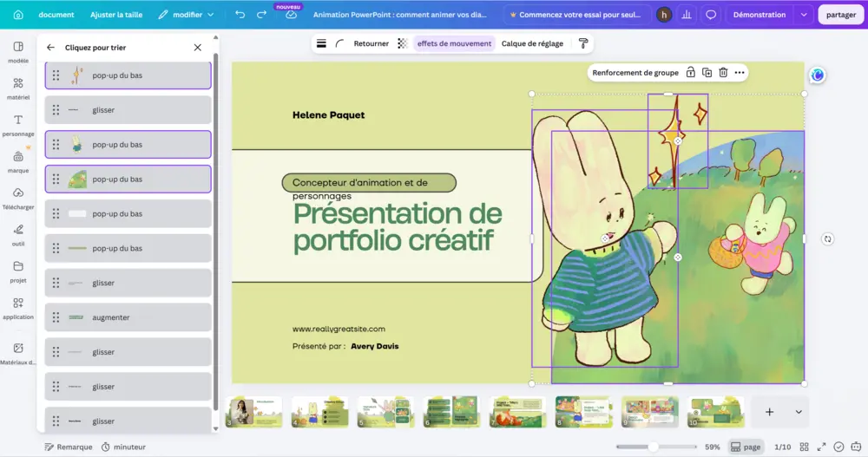Lock the selected group
Screen dimensions: 868x457
690,73
